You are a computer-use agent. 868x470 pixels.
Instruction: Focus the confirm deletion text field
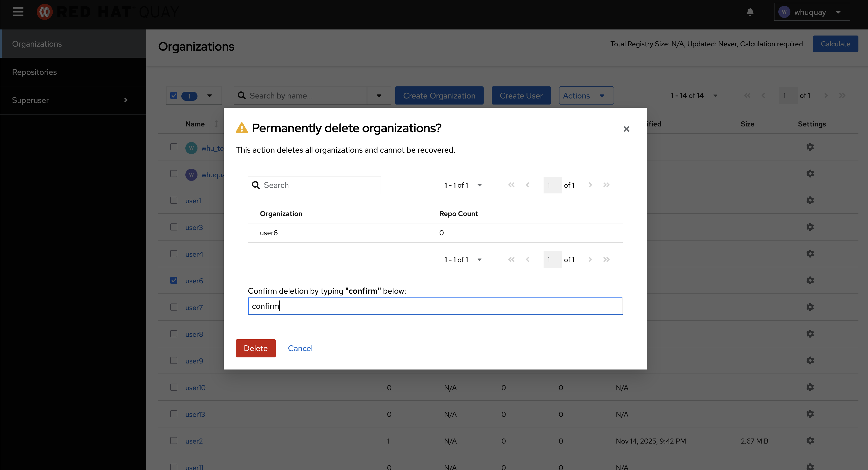click(435, 306)
